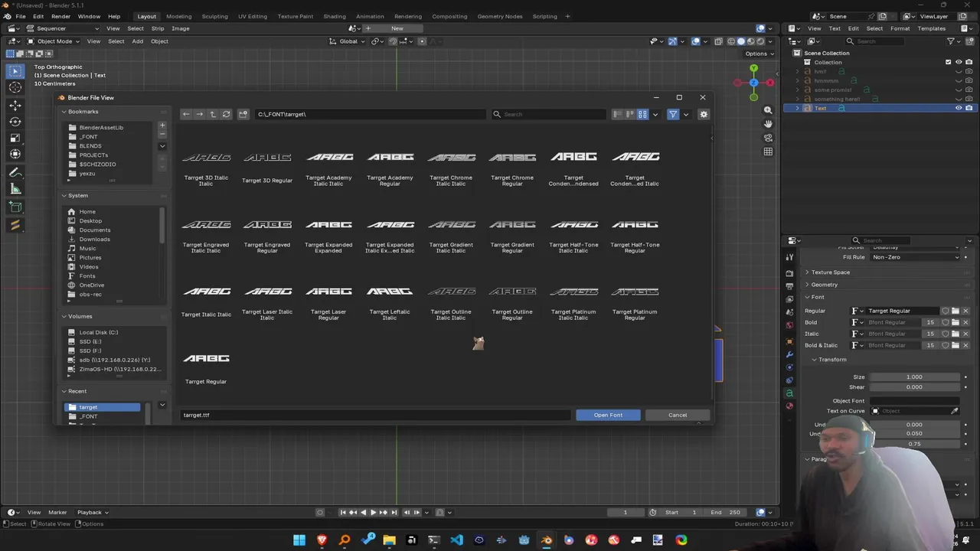
Task: Click timeline Play button
Action: 373,512
